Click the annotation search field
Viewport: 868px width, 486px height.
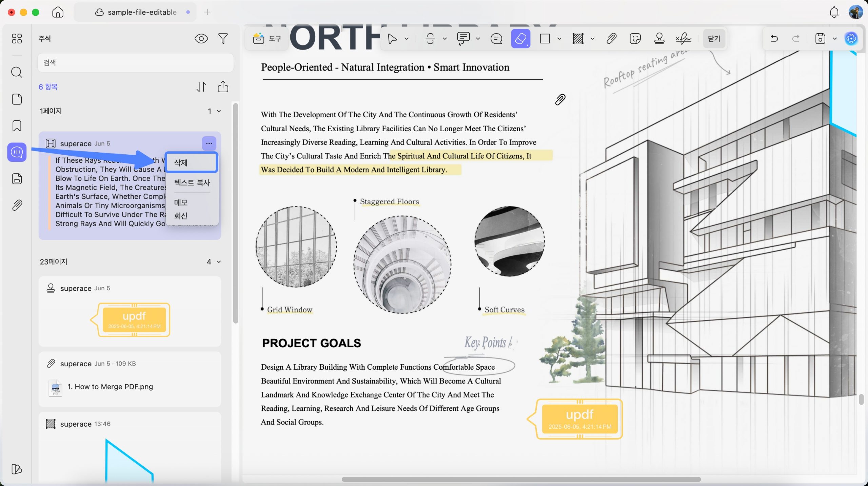coord(136,62)
